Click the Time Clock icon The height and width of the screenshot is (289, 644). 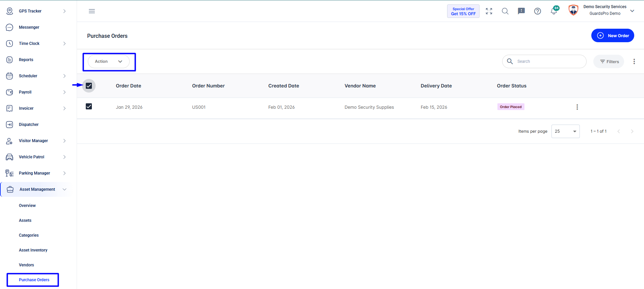tap(9, 44)
